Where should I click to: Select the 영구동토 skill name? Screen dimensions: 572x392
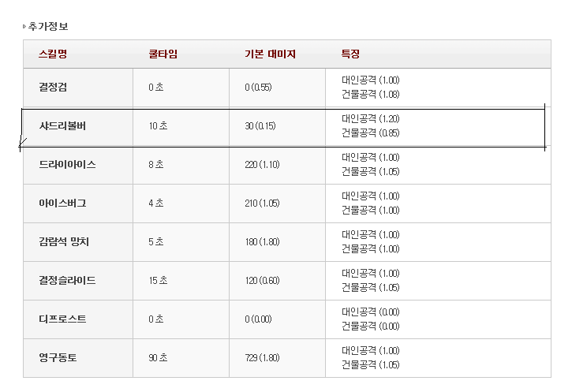(x=58, y=358)
